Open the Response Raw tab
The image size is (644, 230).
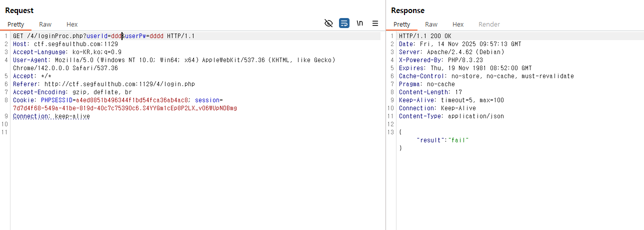tap(431, 24)
